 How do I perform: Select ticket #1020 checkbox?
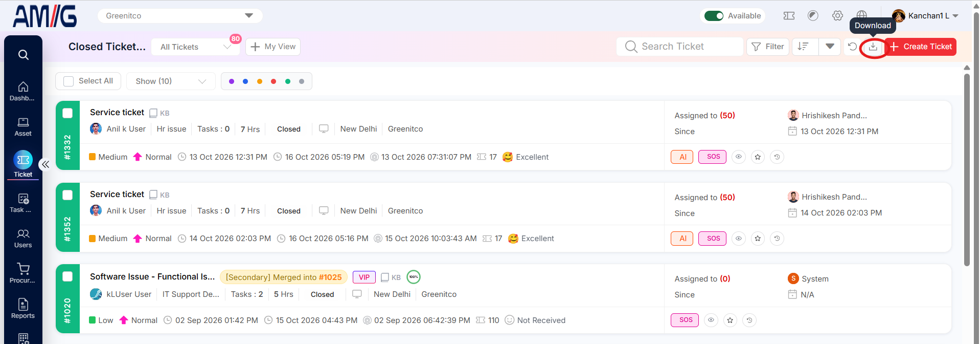[67, 276]
